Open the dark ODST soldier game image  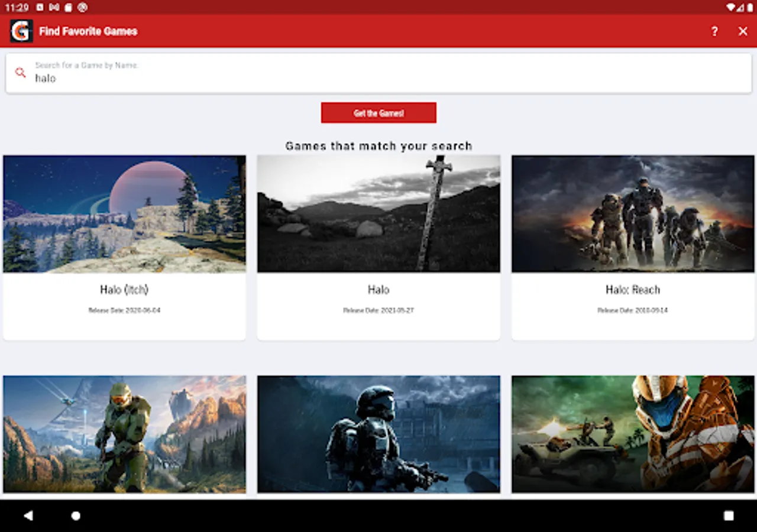(x=378, y=434)
